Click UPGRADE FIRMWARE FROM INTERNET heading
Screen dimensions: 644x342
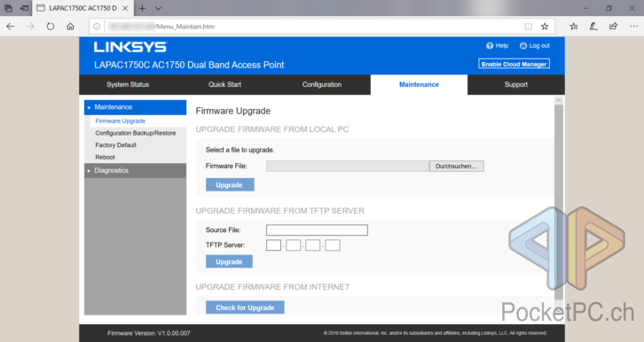(272, 287)
